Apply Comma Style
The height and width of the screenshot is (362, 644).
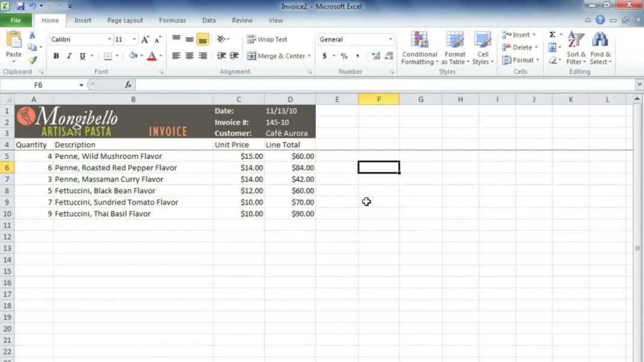coord(357,56)
